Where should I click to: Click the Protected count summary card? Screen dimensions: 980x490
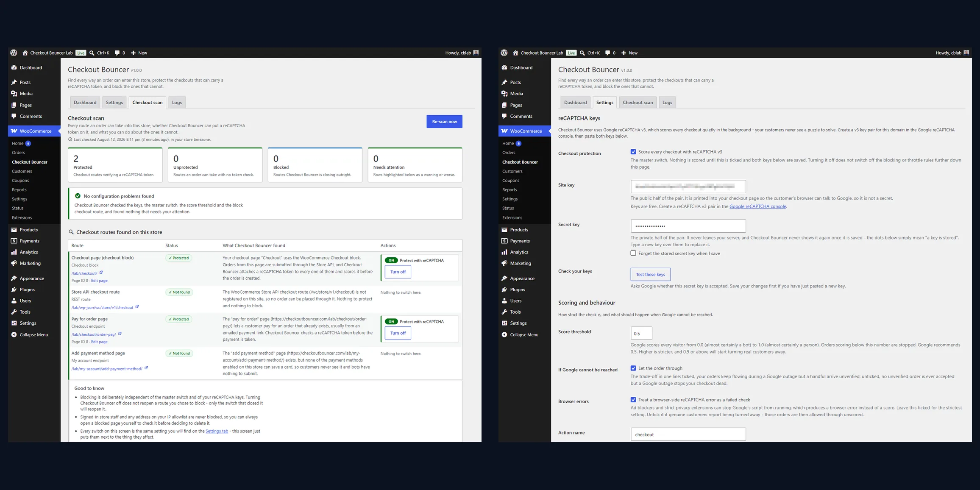pyautogui.click(x=115, y=165)
